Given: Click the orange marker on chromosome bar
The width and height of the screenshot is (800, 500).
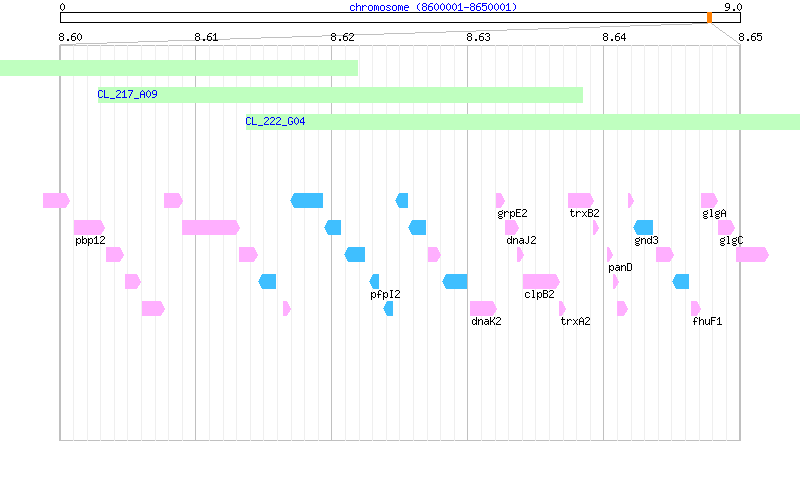Looking at the screenshot, I should point(709,18).
